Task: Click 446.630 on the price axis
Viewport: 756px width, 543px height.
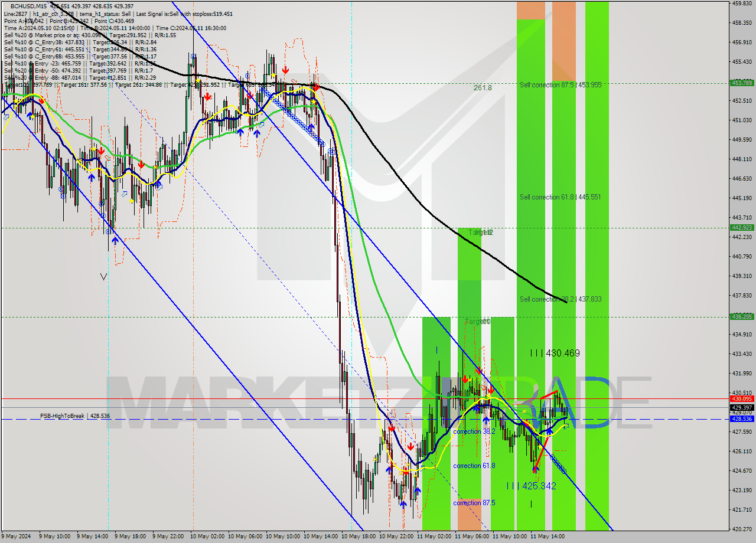Action: tap(742, 178)
